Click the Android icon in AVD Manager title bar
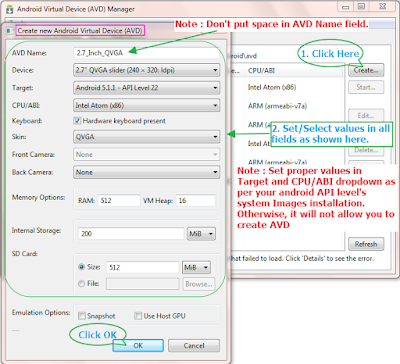Viewport: 400px width, 364px height. [10, 9]
